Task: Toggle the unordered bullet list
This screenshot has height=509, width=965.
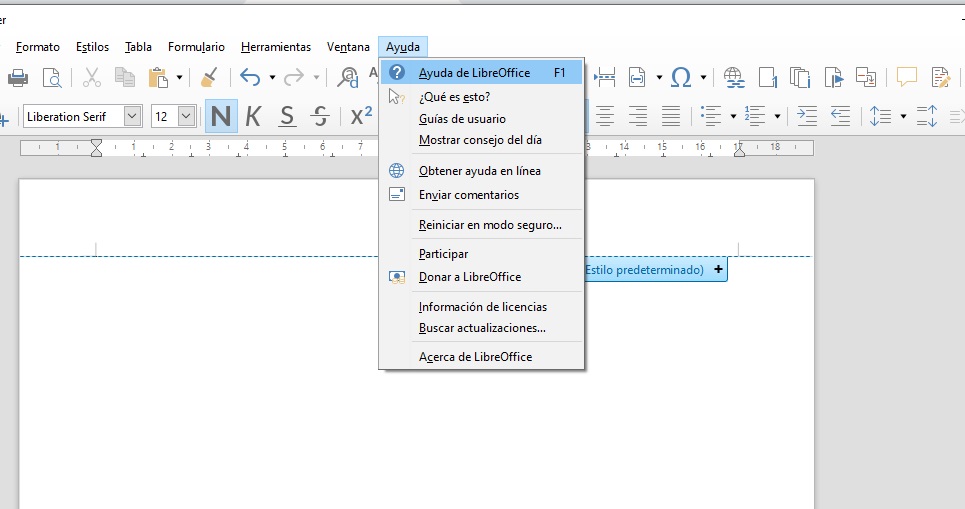Action: [711, 116]
